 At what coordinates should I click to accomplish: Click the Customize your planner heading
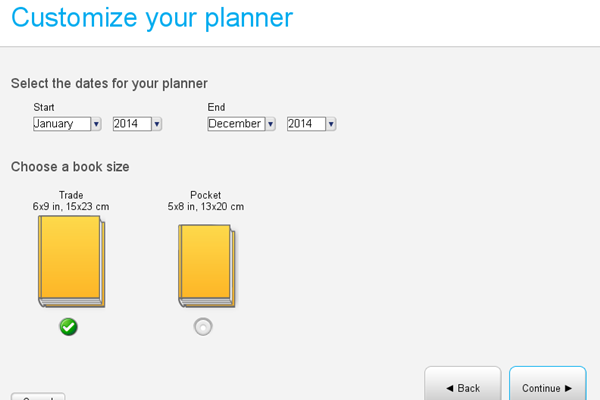click(x=152, y=18)
